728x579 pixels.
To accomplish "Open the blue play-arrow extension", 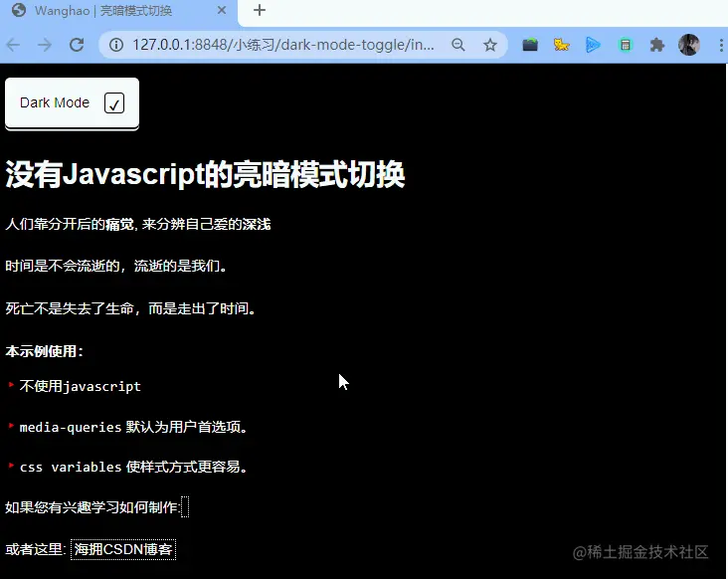I will [593, 45].
